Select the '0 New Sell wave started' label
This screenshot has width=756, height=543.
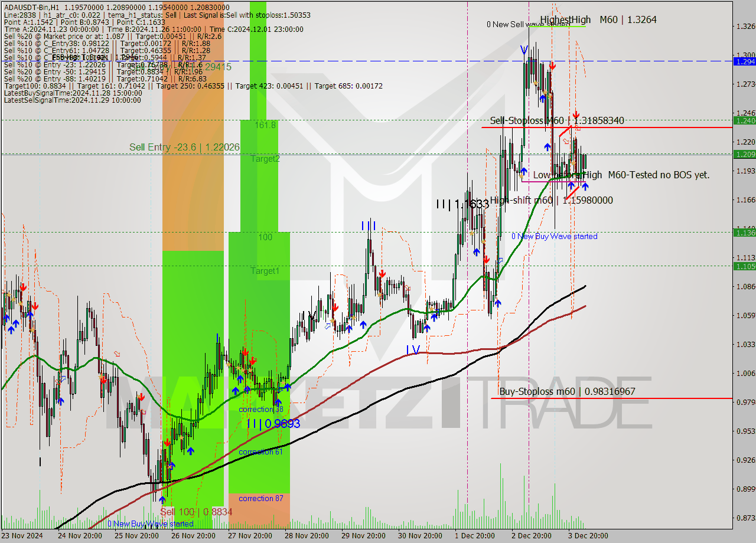528,24
